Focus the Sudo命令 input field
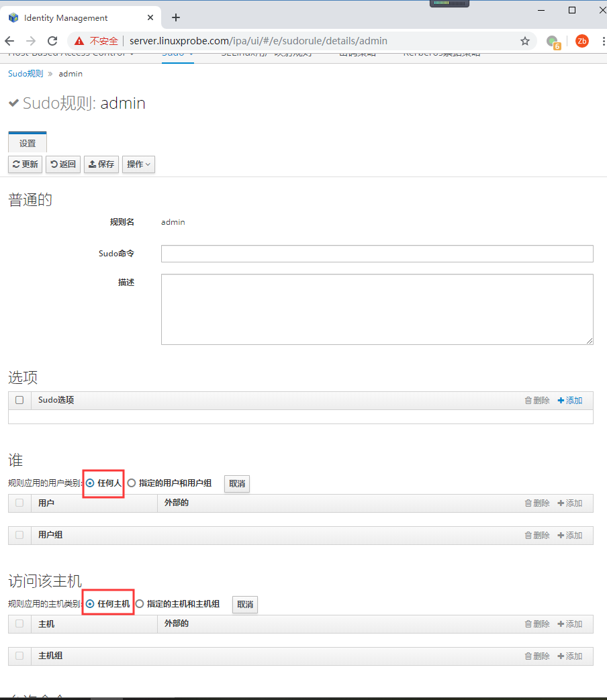The height and width of the screenshot is (700, 607). 377,254
